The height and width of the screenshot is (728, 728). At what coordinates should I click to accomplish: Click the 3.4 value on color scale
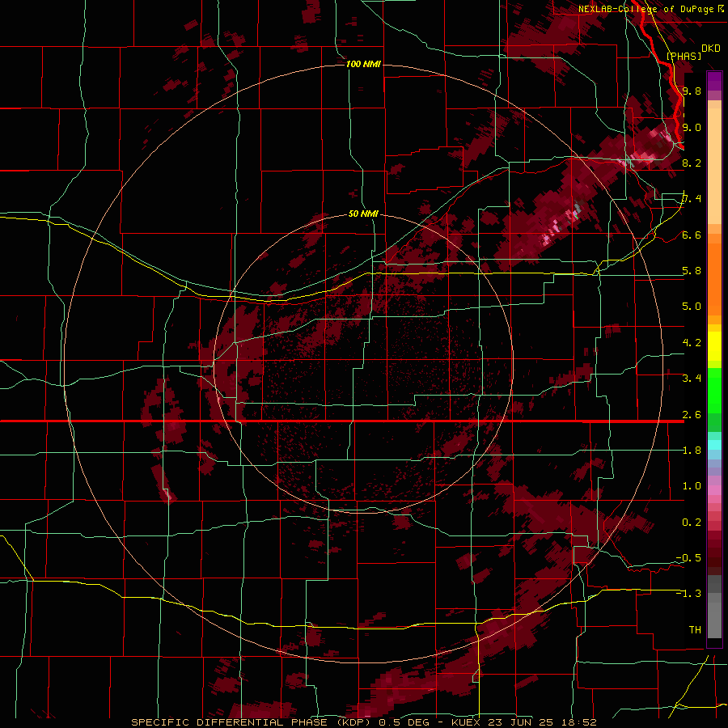pos(692,379)
